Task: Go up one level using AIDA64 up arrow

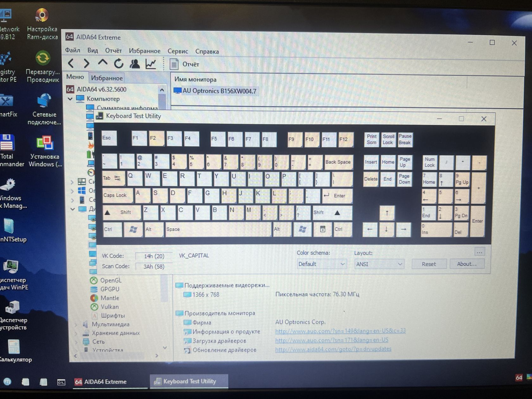Action: point(102,63)
